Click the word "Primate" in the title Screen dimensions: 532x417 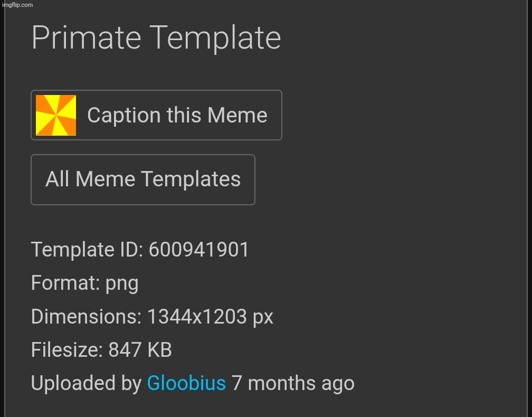86,37
